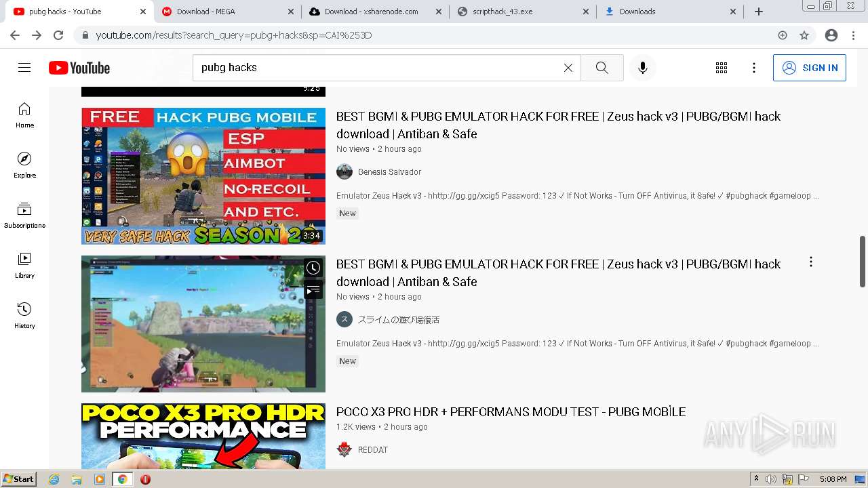This screenshot has height=488, width=868.
Task: Open second Zeus hack v3 video title
Action: point(558,272)
